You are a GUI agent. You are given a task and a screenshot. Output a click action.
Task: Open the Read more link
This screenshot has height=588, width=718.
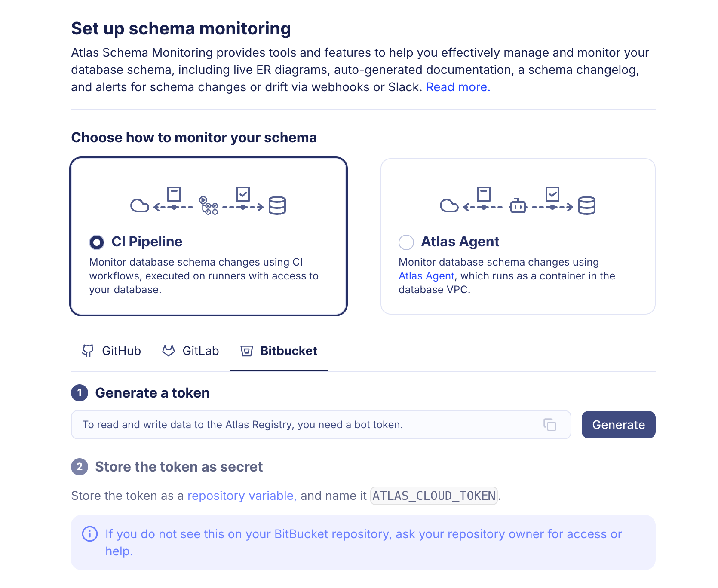457,87
